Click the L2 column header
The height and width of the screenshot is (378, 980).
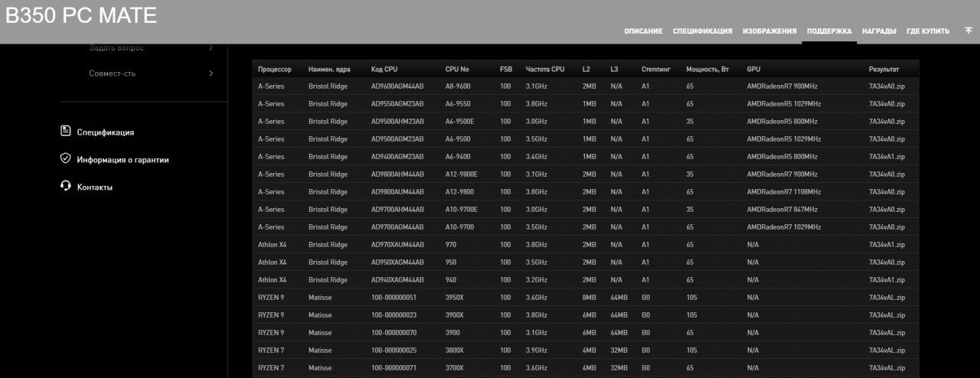tap(586, 69)
